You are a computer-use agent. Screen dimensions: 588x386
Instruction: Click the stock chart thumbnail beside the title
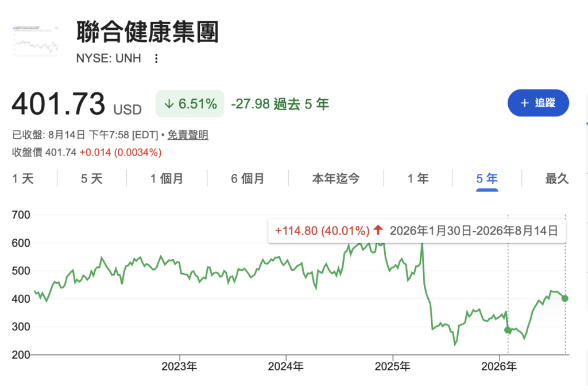click(x=36, y=41)
